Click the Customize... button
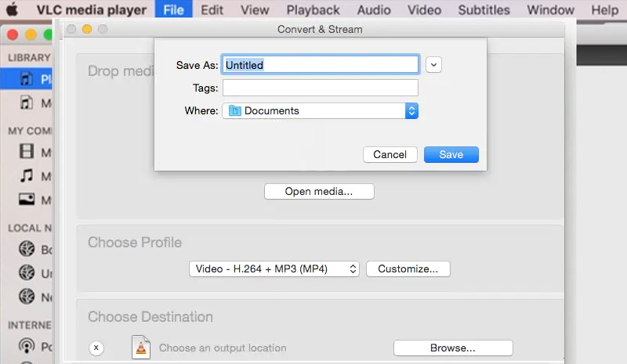The image size is (627, 364). pos(408,269)
